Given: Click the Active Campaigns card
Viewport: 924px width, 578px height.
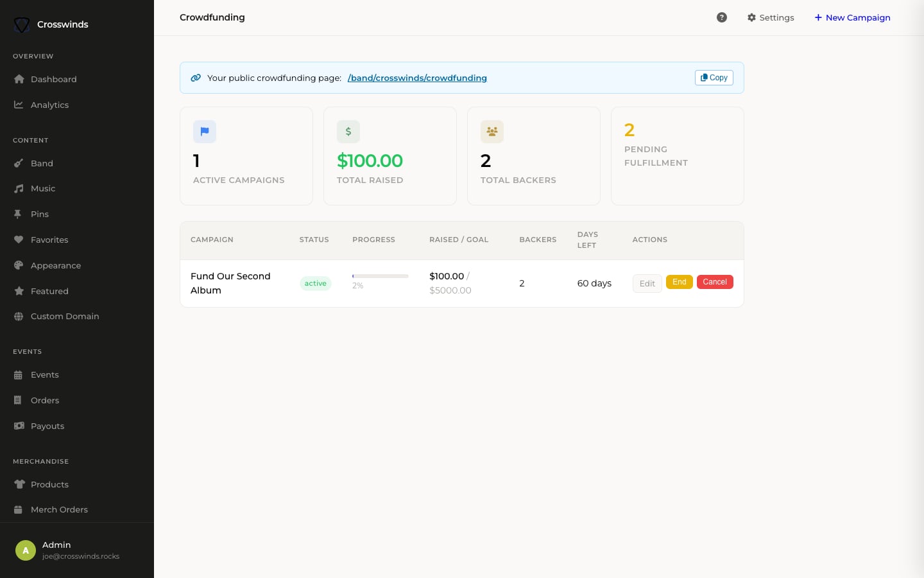Looking at the screenshot, I should tap(246, 156).
